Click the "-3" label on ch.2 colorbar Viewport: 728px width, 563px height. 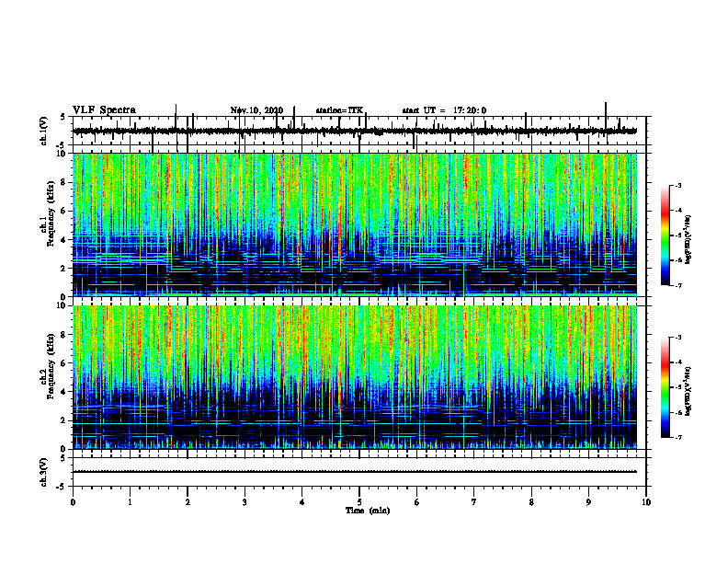(x=678, y=338)
